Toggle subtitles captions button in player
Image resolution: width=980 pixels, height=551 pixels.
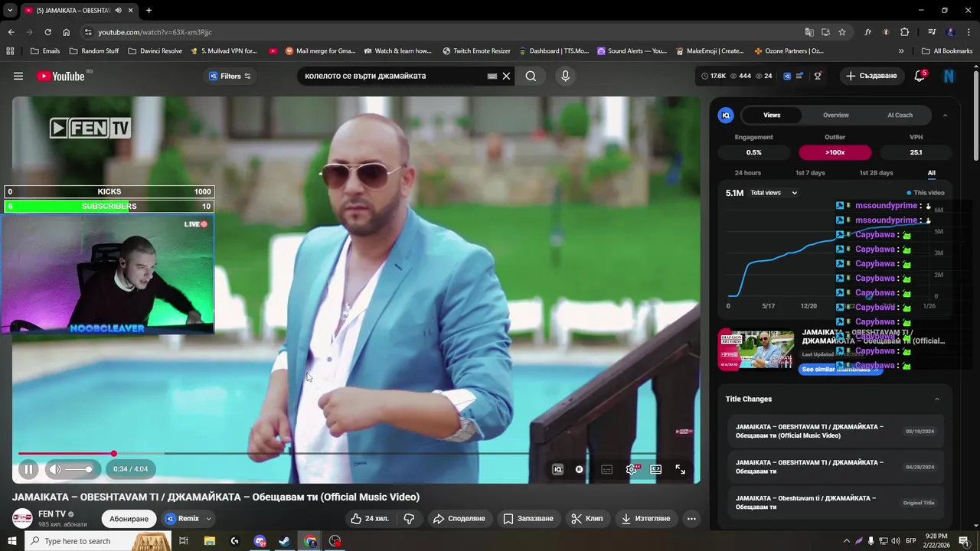[x=606, y=469]
